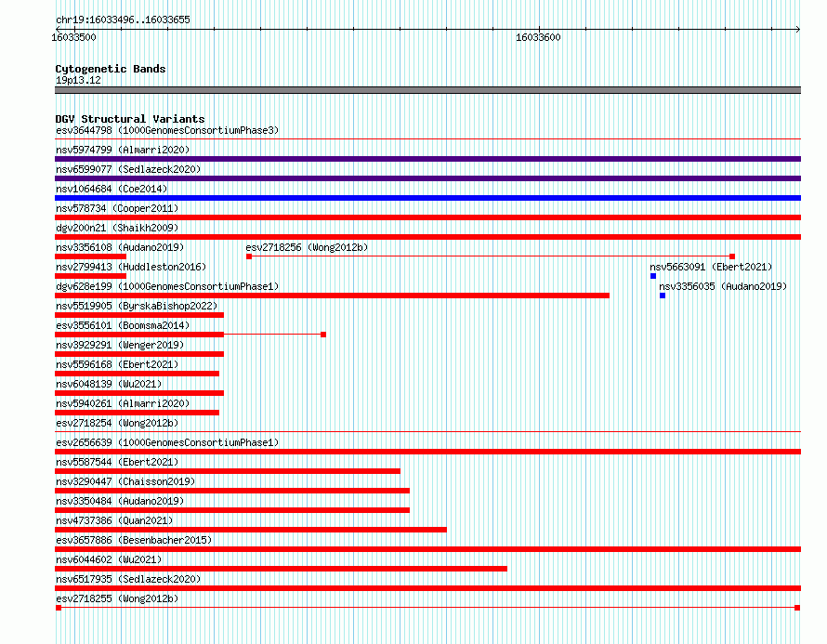Click the purple nsv5974799 variant bar

click(x=427, y=159)
